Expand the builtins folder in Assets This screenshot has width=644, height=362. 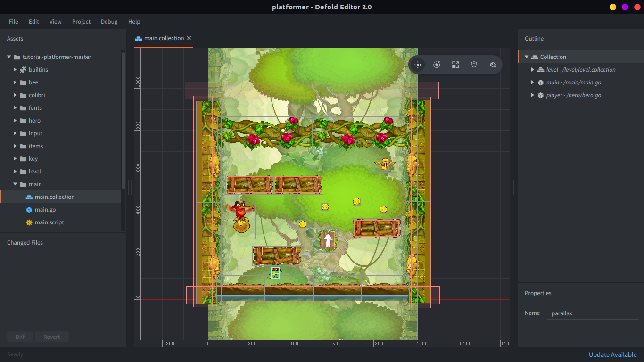point(14,69)
